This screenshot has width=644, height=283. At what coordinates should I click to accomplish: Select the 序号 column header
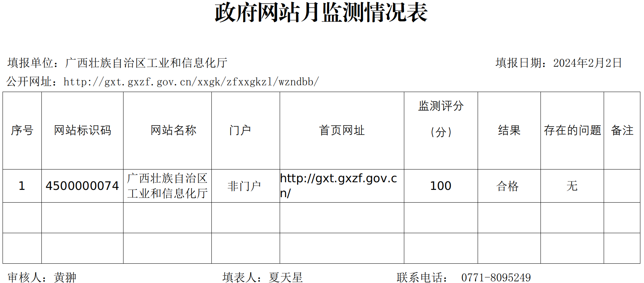click(x=22, y=130)
